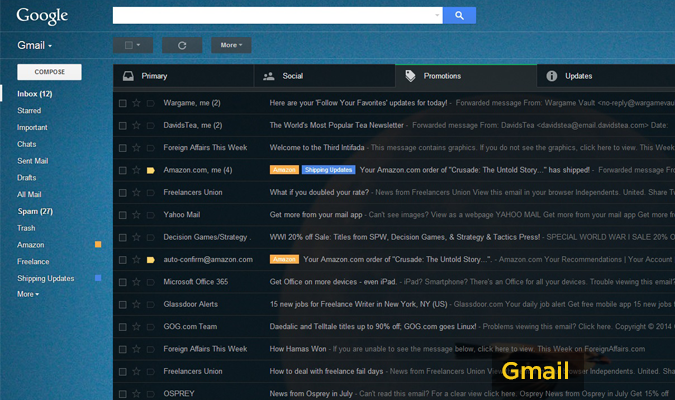Click the refresh icon button

tap(182, 45)
